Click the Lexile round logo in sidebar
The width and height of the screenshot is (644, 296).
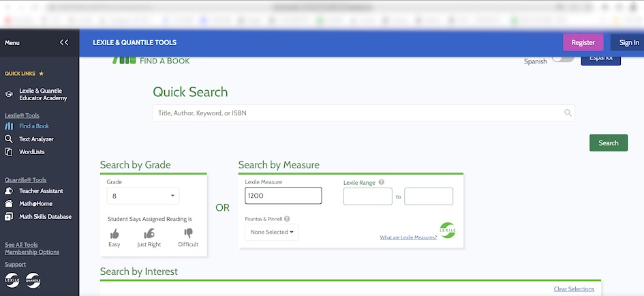pos(12,280)
